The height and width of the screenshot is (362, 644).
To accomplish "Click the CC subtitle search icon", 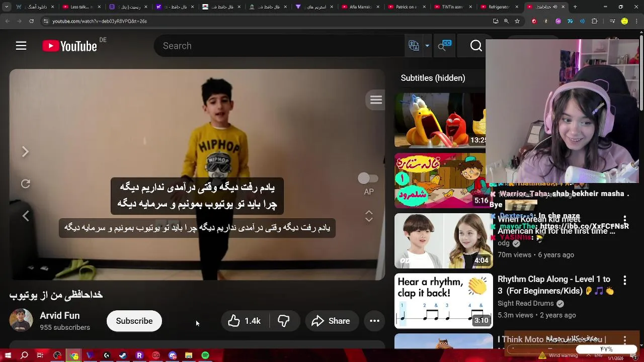I will point(444,46).
